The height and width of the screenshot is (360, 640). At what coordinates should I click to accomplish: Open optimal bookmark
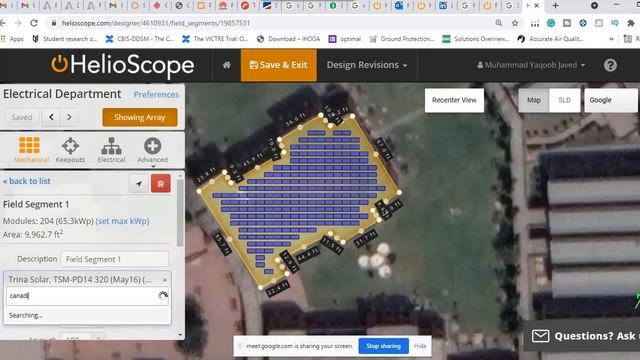345,39
